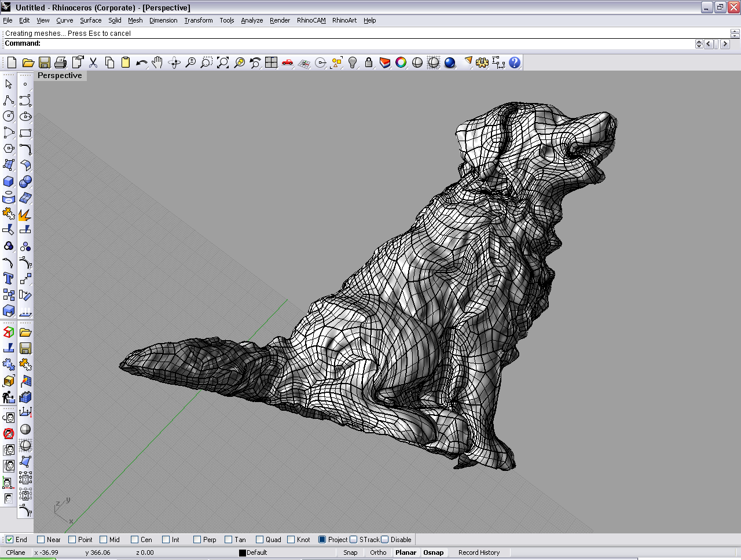The image size is (741, 560).
Task: Select the Pan hand tool
Action: (x=157, y=62)
